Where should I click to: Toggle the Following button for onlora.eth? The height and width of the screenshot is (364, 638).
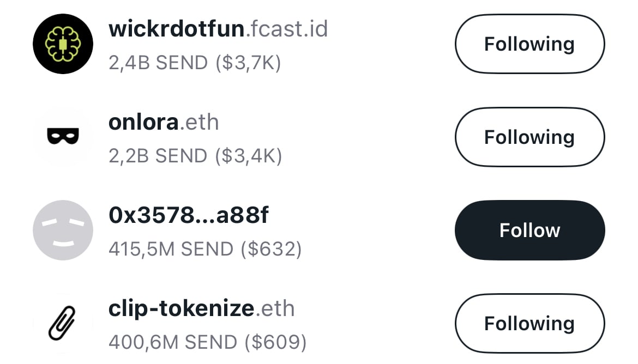(x=529, y=137)
